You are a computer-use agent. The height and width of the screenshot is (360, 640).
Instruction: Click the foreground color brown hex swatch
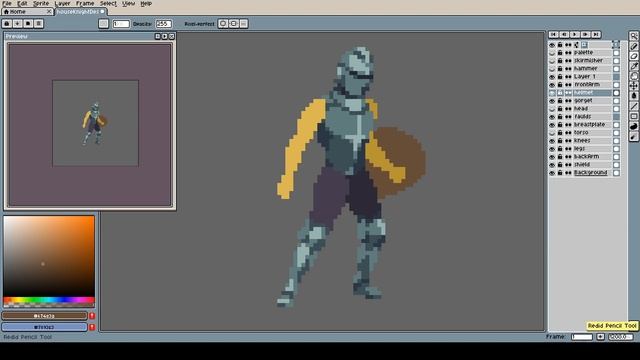(x=44, y=316)
